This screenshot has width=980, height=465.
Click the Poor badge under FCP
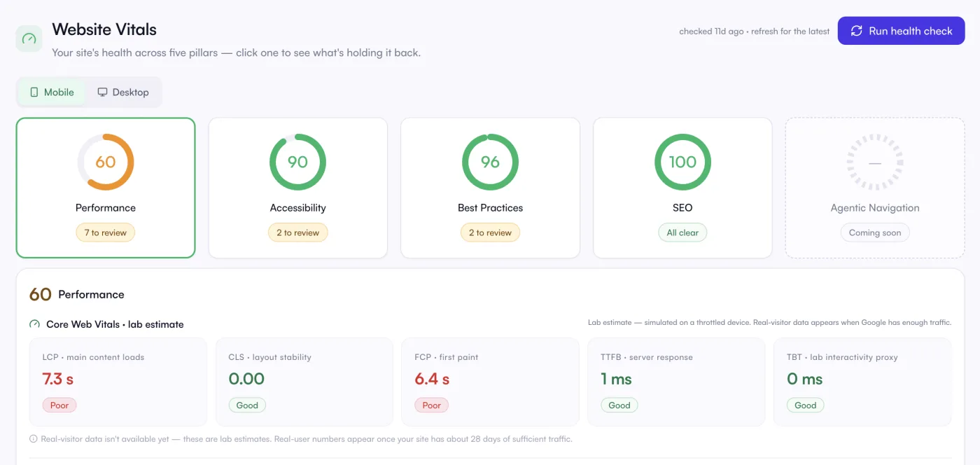coord(432,405)
